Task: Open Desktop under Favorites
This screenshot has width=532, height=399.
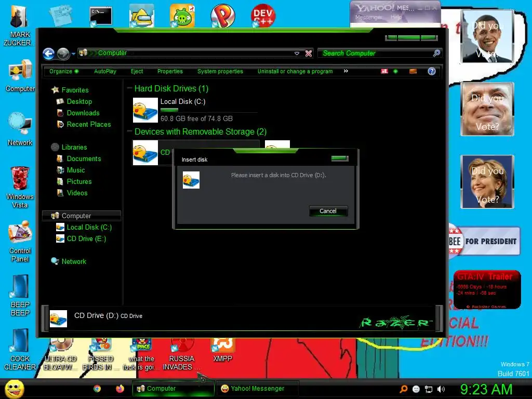Action: (x=79, y=101)
